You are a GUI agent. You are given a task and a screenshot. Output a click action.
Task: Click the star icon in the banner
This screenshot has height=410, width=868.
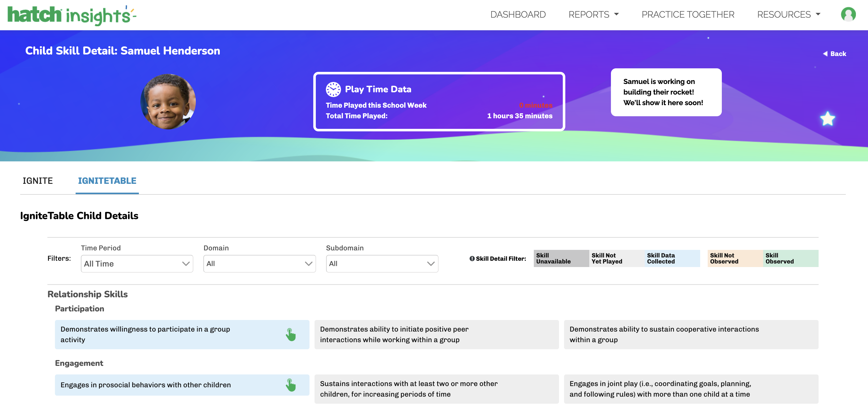[828, 119]
